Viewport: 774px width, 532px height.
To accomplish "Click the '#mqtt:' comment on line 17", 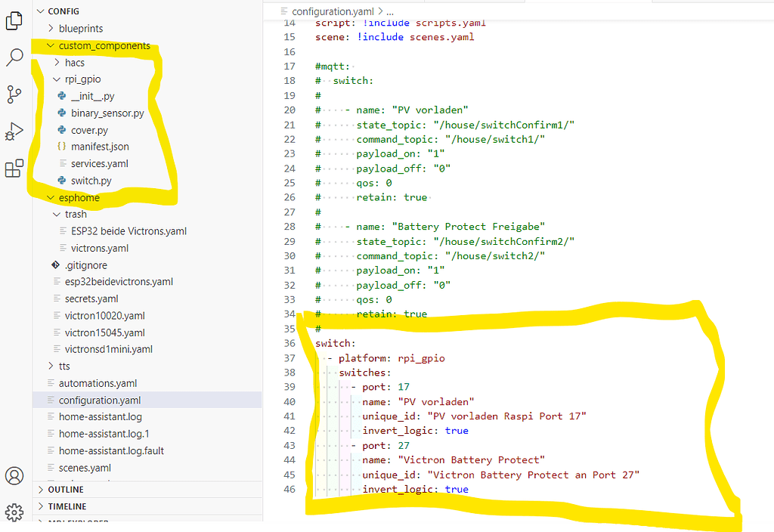I will pyautogui.click(x=333, y=66).
